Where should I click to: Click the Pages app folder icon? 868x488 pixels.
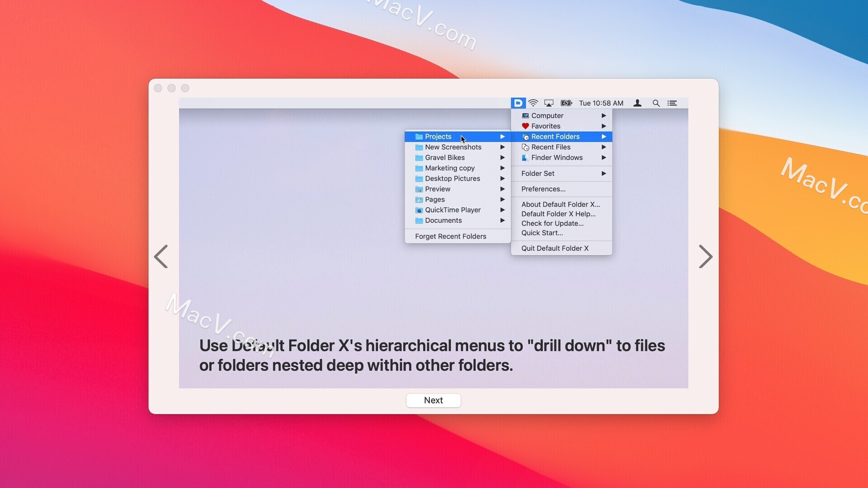(419, 199)
